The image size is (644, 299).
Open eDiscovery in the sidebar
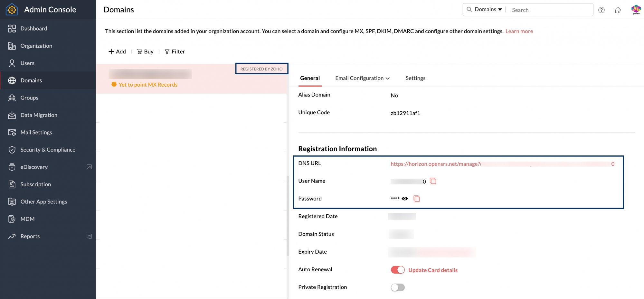point(34,167)
